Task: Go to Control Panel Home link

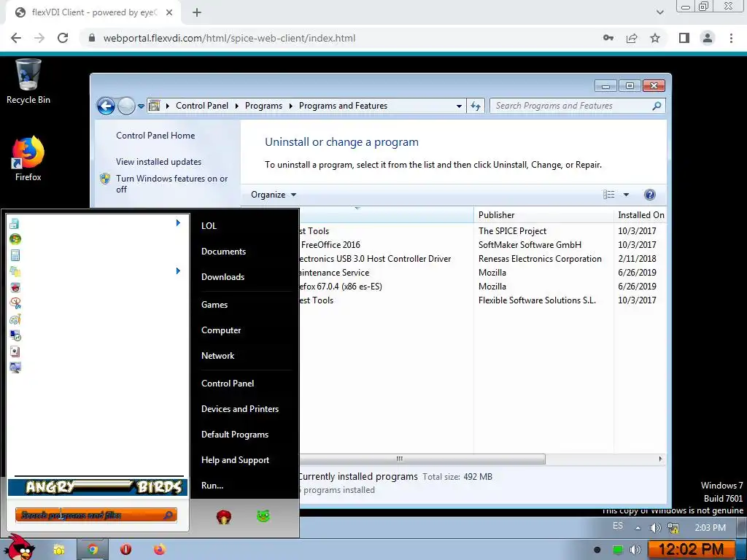Action: (x=155, y=136)
